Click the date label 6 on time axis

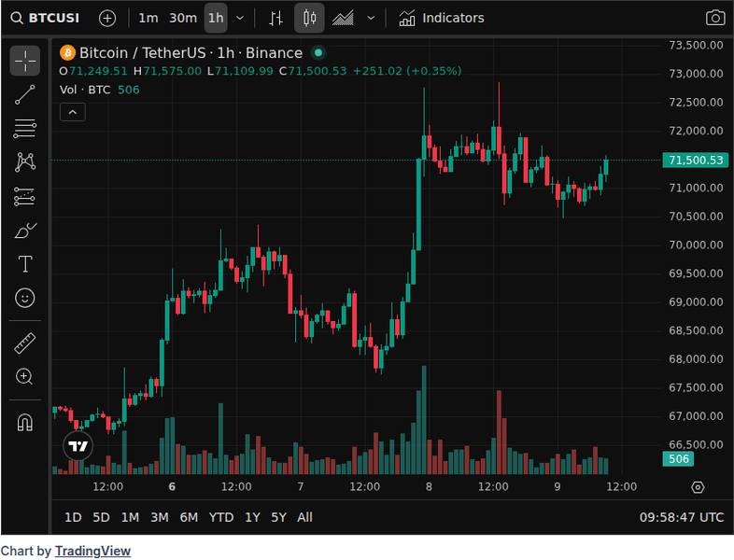[172, 487]
